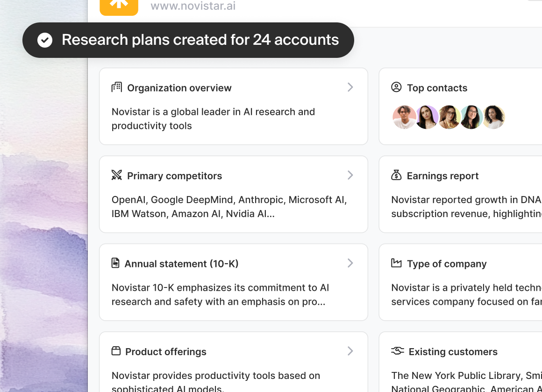Click the Type of company chart icon
This screenshot has height=392, width=542.
pyautogui.click(x=396, y=263)
